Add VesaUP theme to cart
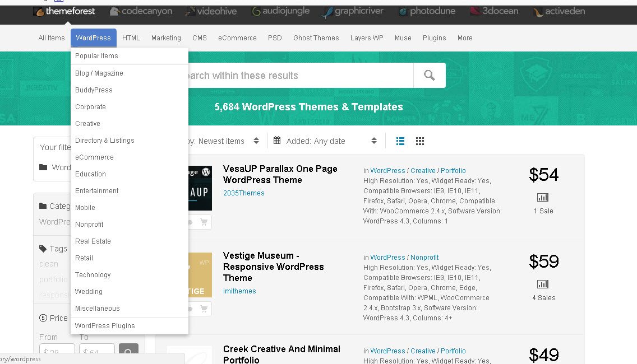The height and width of the screenshot is (364, 637). click(x=204, y=222)
